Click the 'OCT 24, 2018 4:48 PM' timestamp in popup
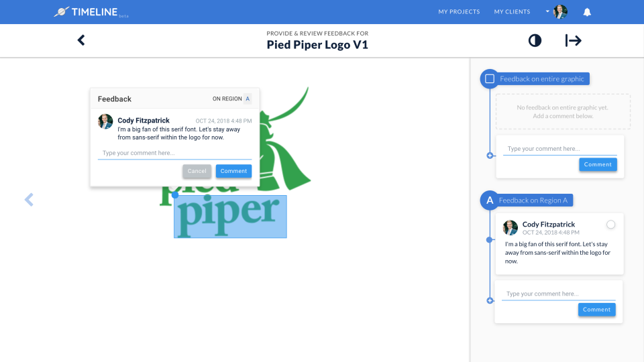 point(223,121)
